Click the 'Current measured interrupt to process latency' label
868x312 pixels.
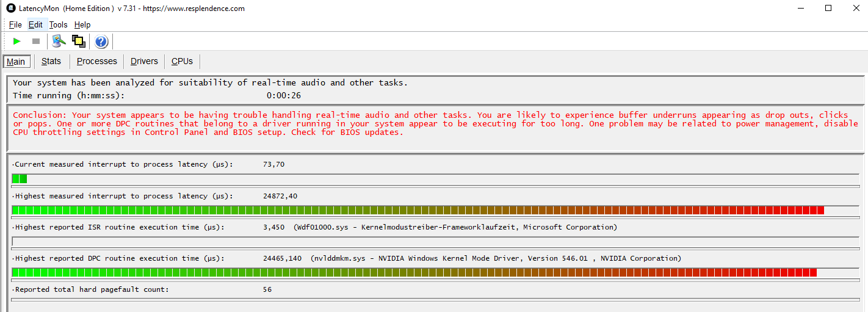tap(122, 164)
